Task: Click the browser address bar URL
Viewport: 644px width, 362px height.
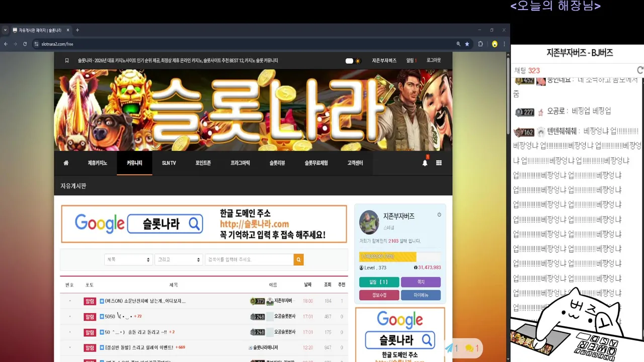Action: 57,44
